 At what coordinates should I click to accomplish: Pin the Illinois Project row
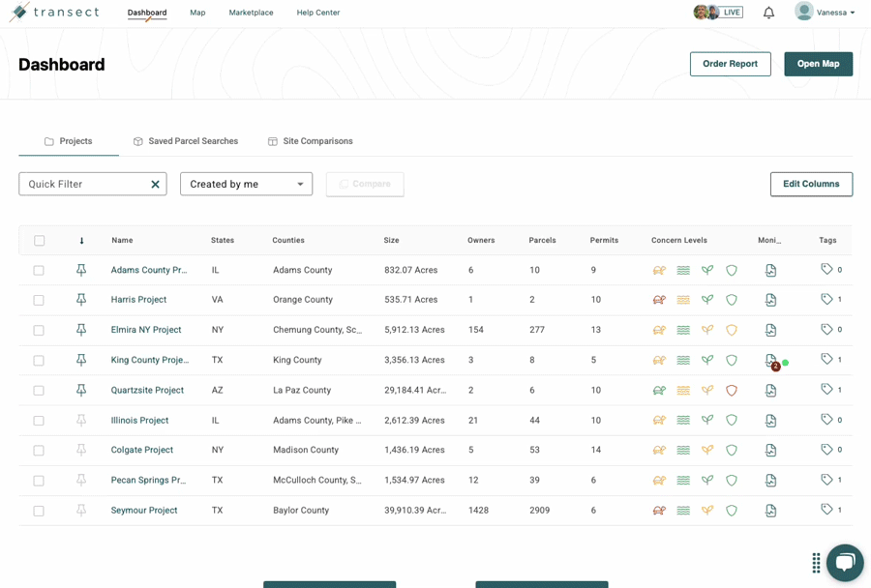tap(81, 421)
